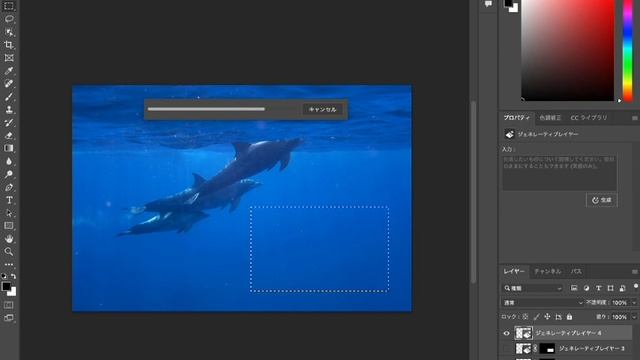Lock all layer attributes
640x360 pixels.
coord(569,317)
